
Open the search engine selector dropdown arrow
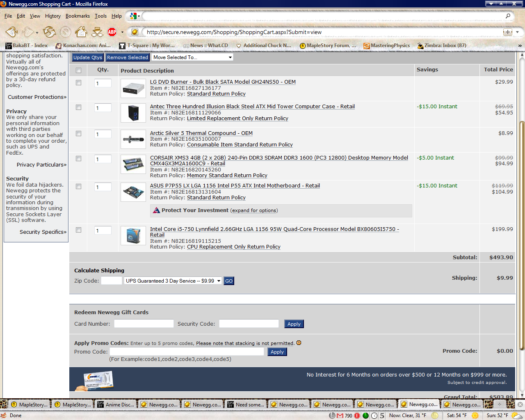pyautogui.click(x=139, y=16)
